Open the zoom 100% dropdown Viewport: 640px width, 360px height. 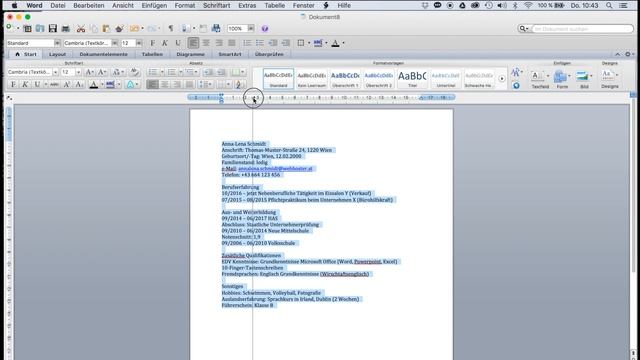(x=251, y=29)
